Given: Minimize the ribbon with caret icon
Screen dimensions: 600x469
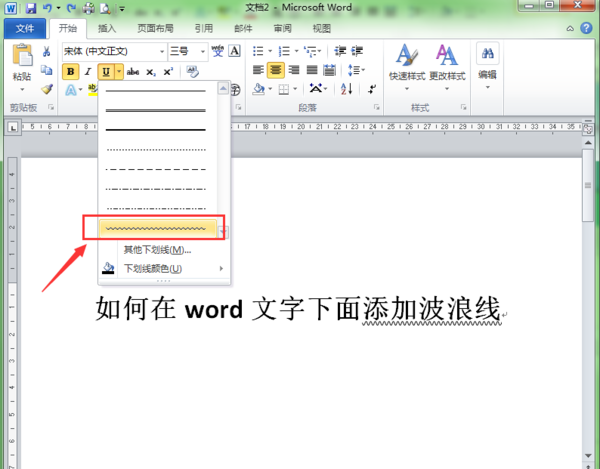Looking at the screenshot, I should (570, 28).
